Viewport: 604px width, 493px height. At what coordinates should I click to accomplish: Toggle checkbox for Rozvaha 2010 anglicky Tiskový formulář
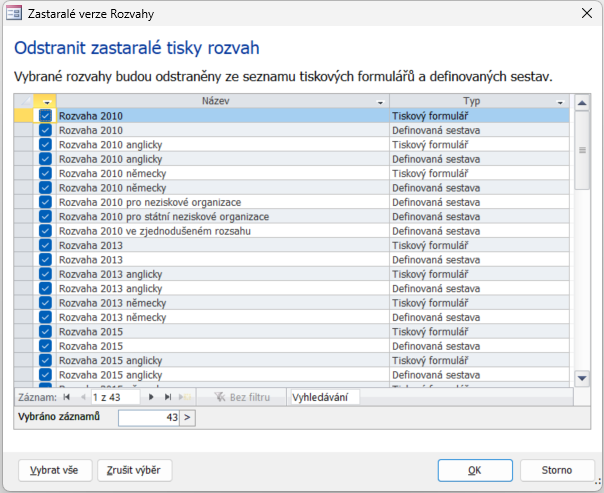click(x=45, y=144)
